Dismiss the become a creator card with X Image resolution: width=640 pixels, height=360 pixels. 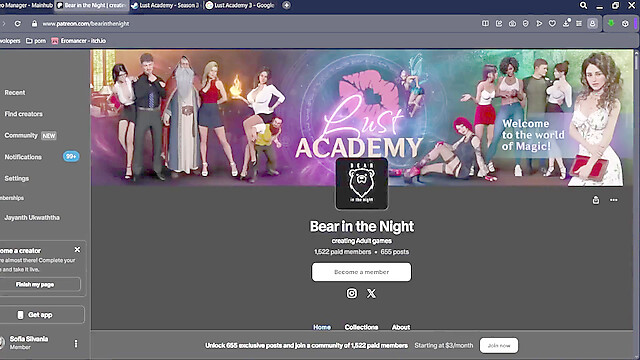pos(77,249)
